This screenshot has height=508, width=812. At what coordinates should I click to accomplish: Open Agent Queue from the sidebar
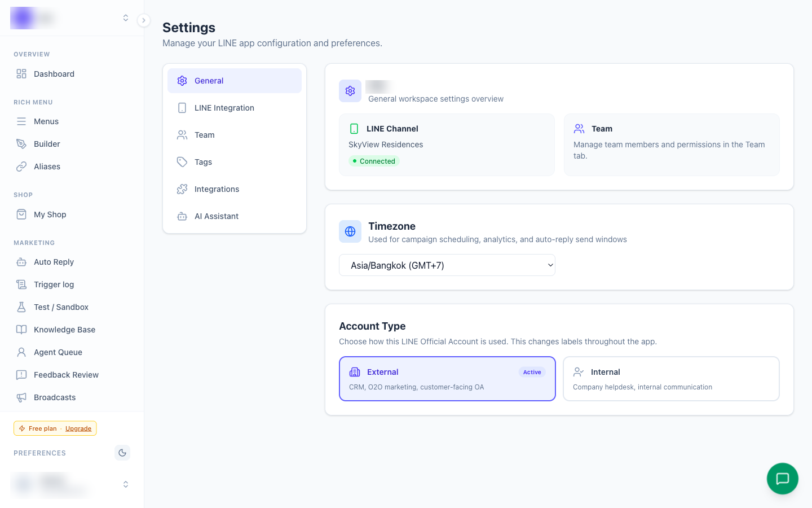point(72,352)
